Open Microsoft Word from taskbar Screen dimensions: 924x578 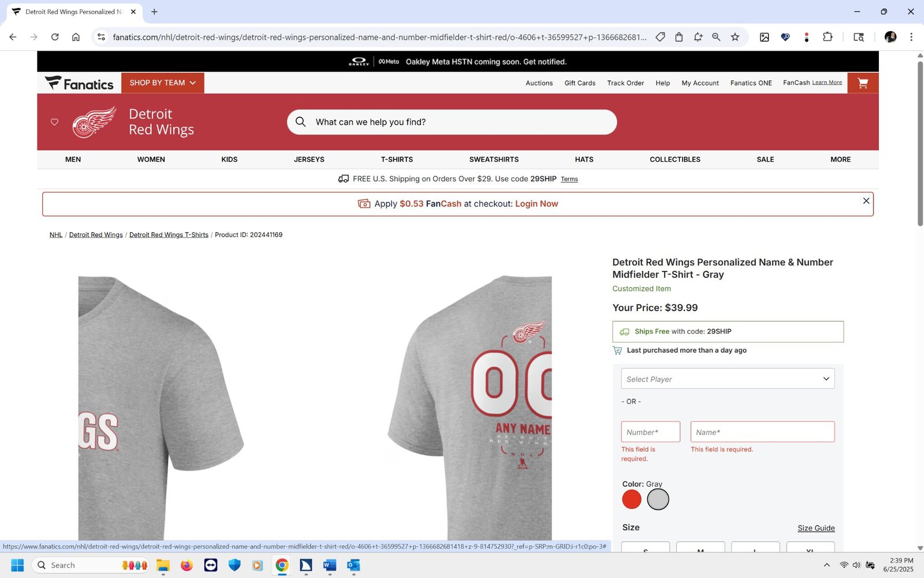[x=330, y=565]
